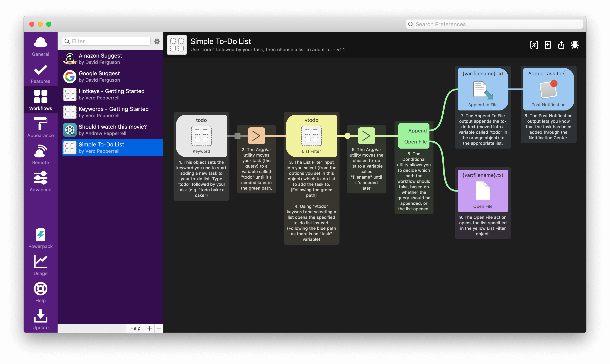Click the Search Preferences field

click(494, 24)
